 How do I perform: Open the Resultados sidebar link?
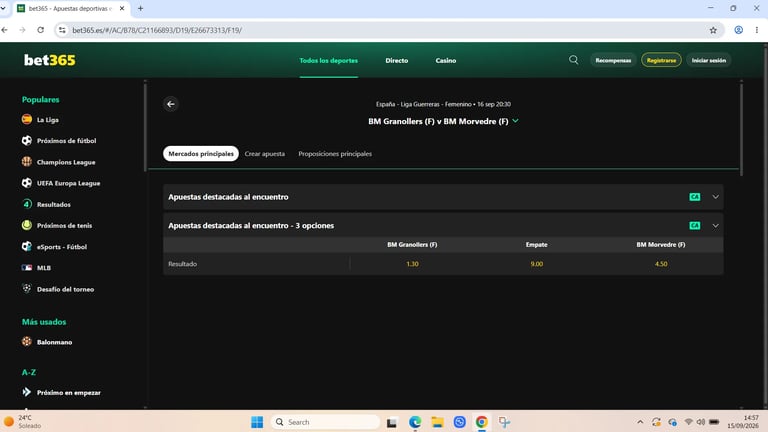54,204
